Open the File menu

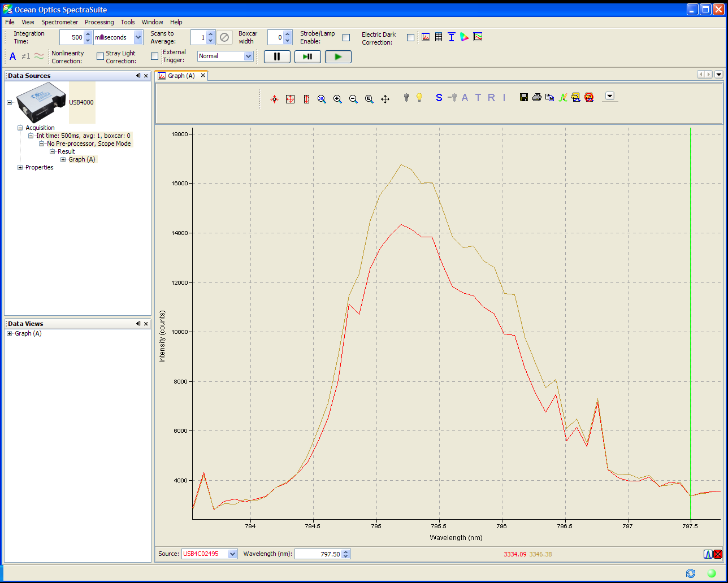tap(10, 22)
